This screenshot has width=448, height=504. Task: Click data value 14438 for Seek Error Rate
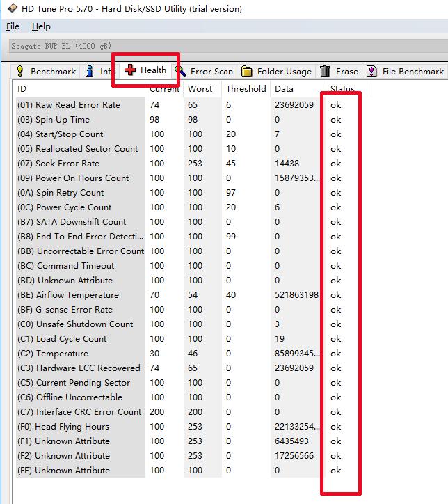[287, 164]
